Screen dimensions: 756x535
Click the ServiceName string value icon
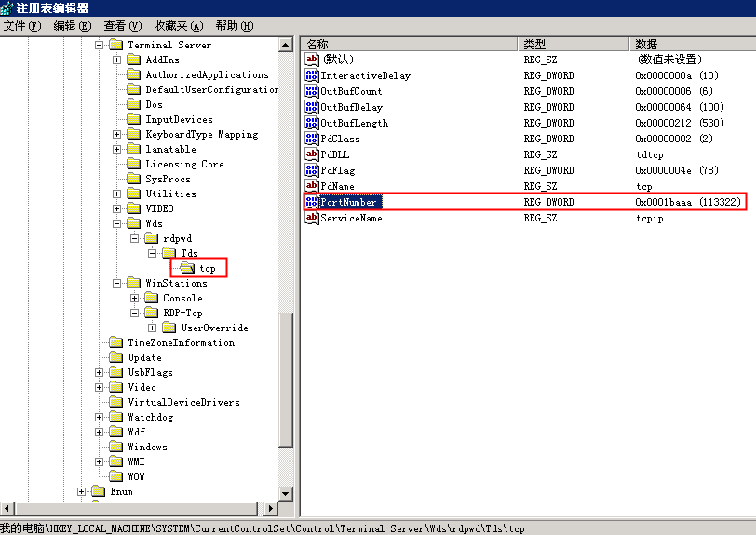click(x=313, y=218)
